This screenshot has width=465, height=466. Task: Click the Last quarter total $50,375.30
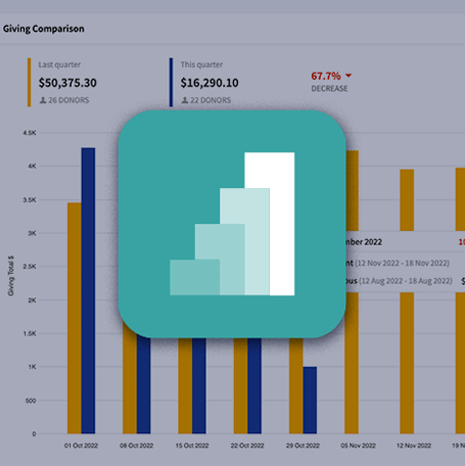67,83
